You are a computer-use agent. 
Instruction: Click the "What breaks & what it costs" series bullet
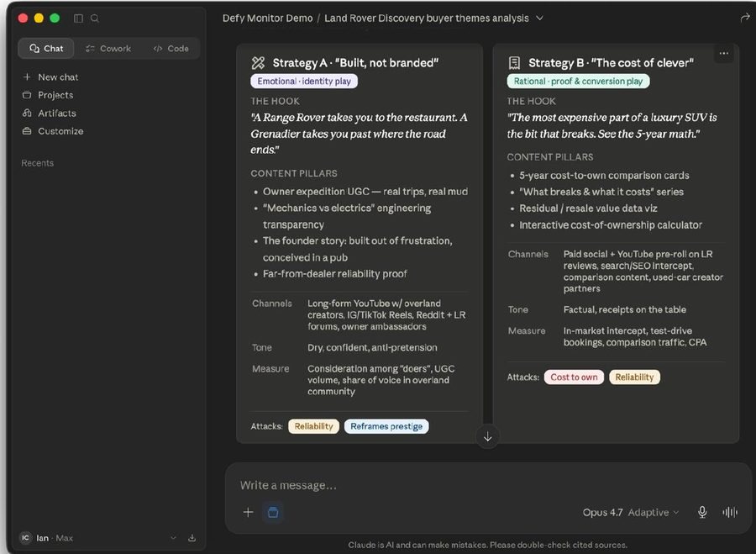(601, 192)
